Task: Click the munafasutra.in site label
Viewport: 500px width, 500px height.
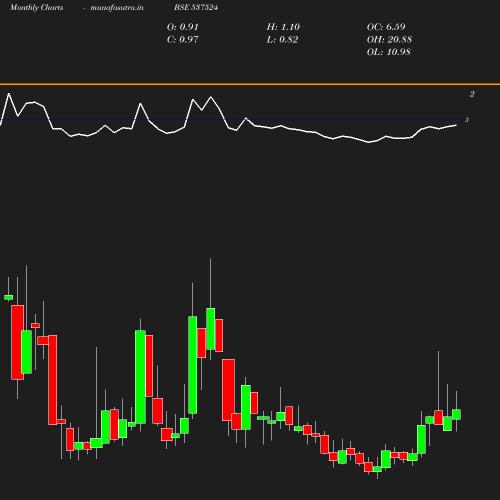Action: coord(117,7)
